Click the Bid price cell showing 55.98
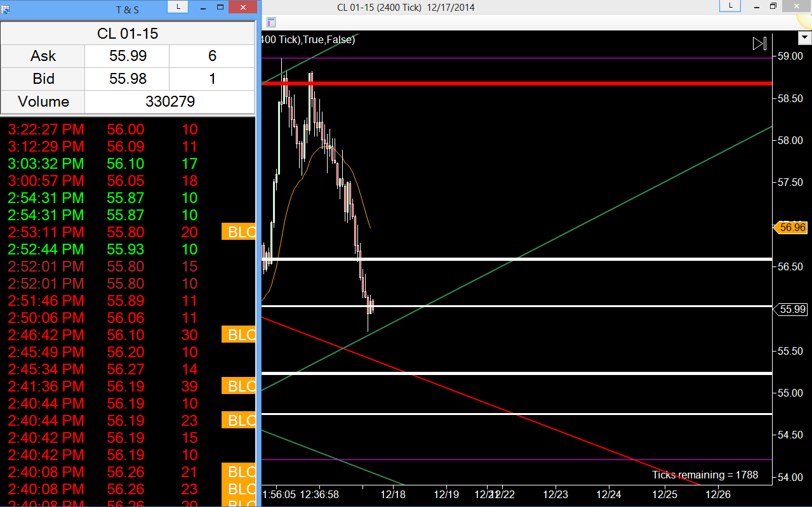Image resolution: width=812 pixels, height=507 pixels. pos(127,79)
